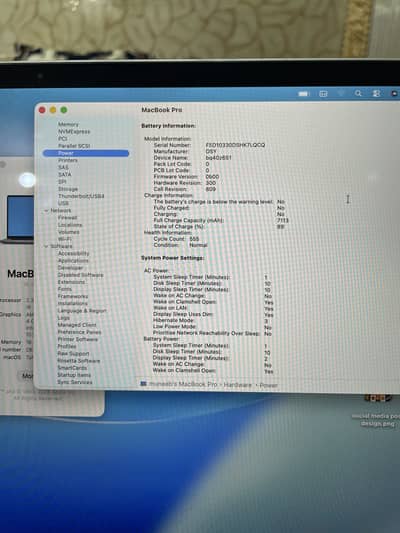Select Installations in the sidebar

click(72, 304)
